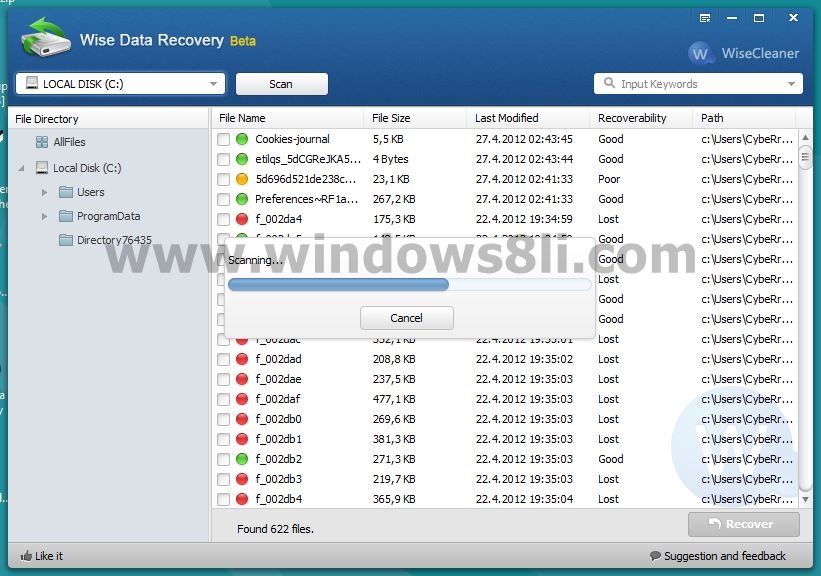Click the feedback speech bubble icon
This screenshot has width=821, height=576.
click(655, 556)
